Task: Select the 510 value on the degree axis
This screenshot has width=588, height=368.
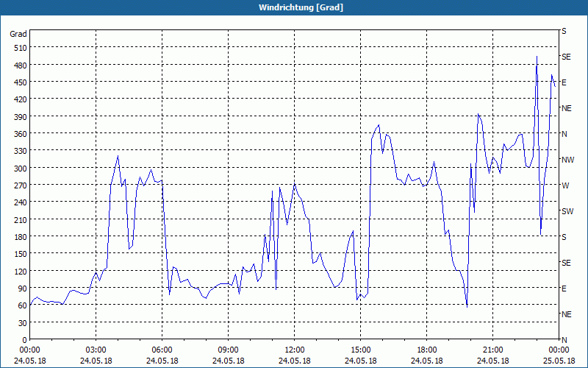Action: (21, 48)
